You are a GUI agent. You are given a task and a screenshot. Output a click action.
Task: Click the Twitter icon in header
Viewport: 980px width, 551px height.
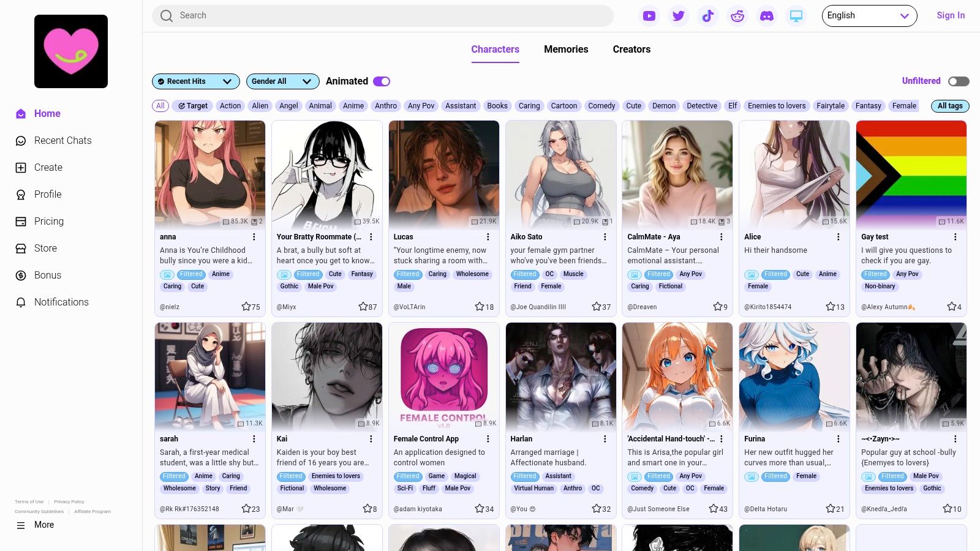click(x=679, y=16)
